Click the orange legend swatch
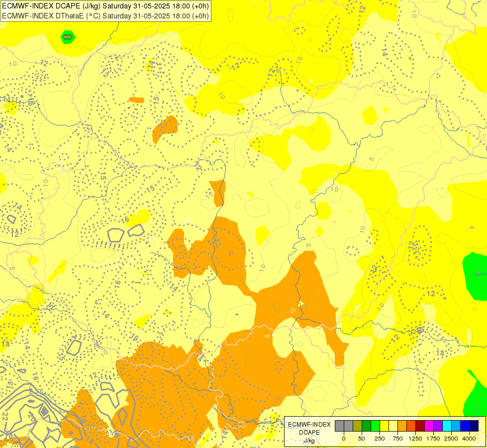Image resolution: width=487 pixels, height=448 pixels. [402, 426]
